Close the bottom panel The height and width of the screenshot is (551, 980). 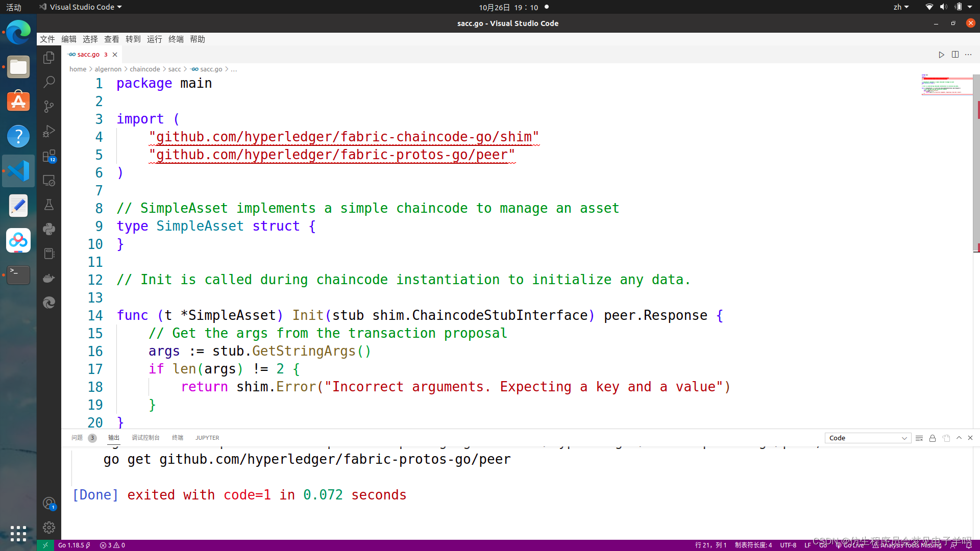[970, 438]
